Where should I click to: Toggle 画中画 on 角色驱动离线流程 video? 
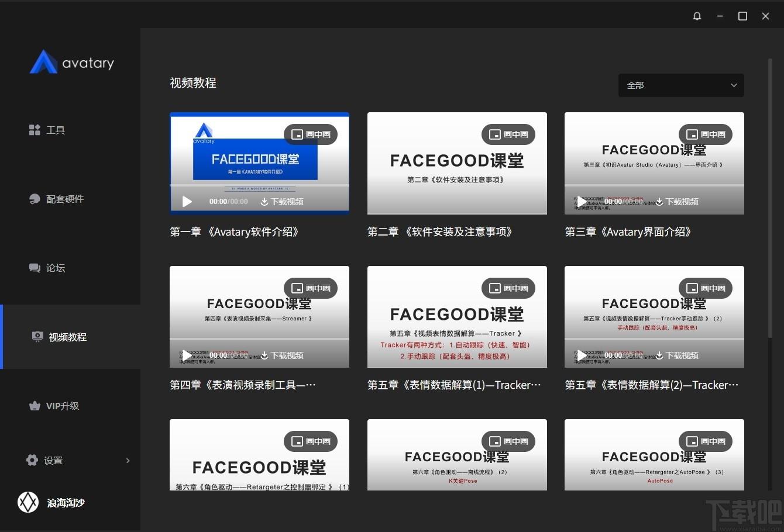[x=508, y=441]
